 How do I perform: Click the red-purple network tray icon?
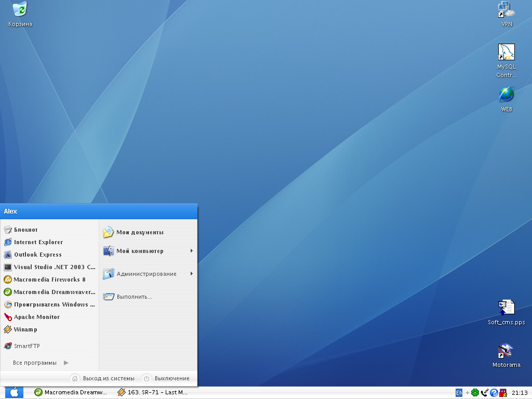coord(503,393)
